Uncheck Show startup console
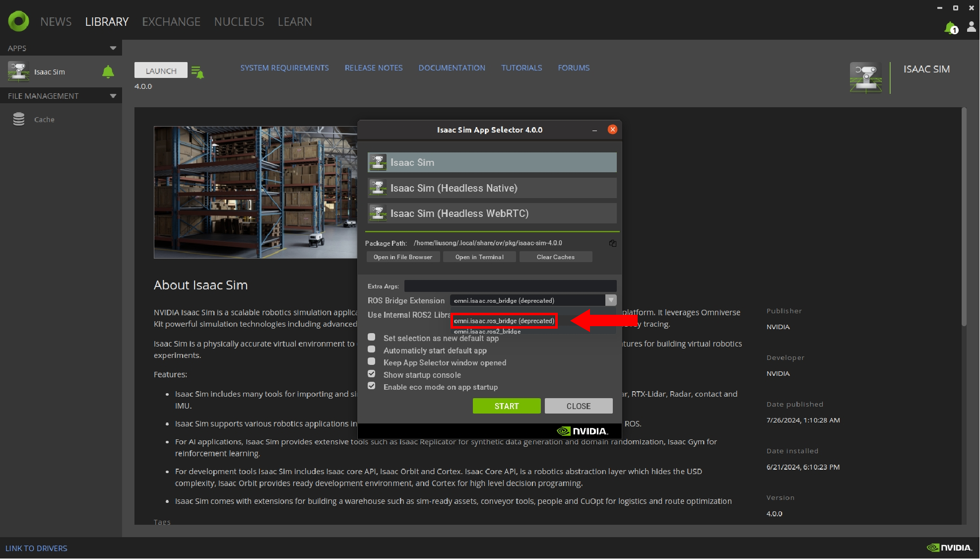The image size is (980, 559). tap(371, 374)
